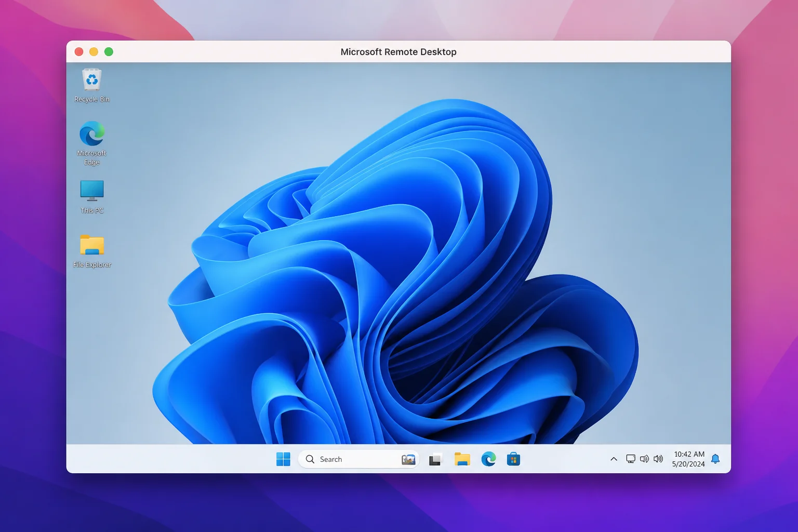
Task: Select the File Explorer desktop shortcut
Action: tap(92, 251)
